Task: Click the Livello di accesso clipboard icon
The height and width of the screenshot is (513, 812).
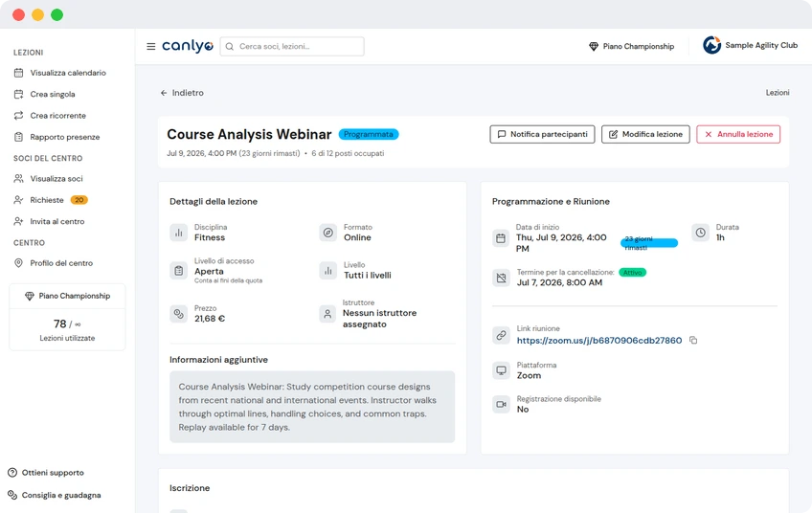Action: (x=179, y=270)
